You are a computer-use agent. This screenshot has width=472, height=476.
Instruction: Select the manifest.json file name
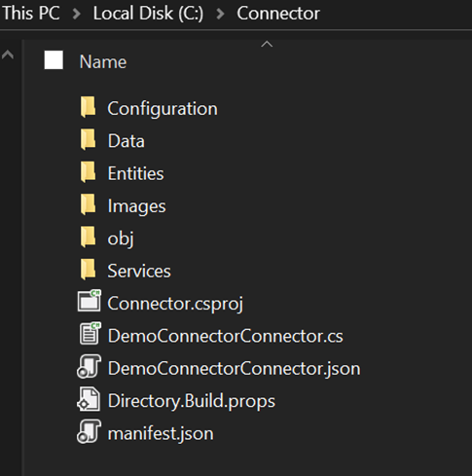point(161,433)
